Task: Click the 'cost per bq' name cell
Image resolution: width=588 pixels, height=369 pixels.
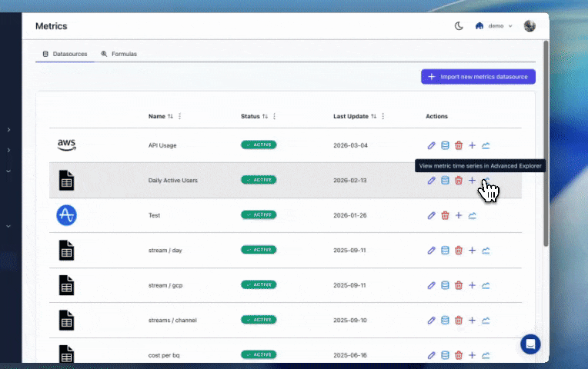Action: [x=164, y=355]
